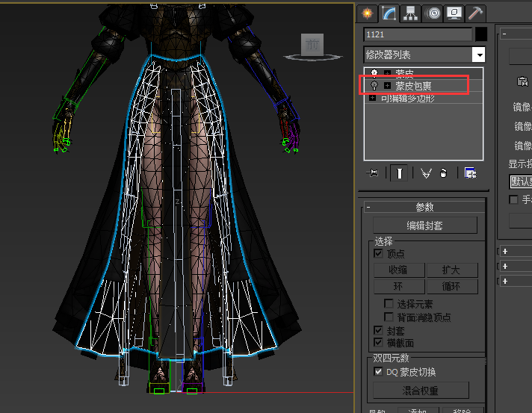Click the 收缩 button
Viewport: 532px width, 413px height.
click(x=399, y=270)
